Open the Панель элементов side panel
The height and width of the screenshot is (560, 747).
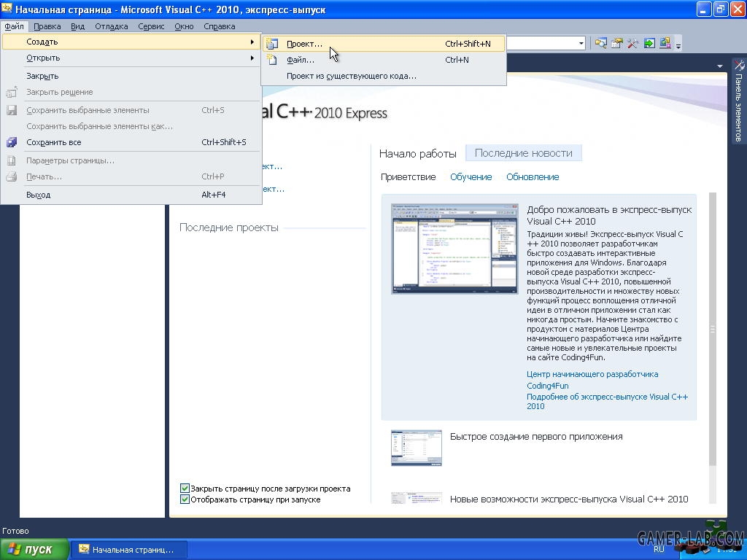point(739,101)
